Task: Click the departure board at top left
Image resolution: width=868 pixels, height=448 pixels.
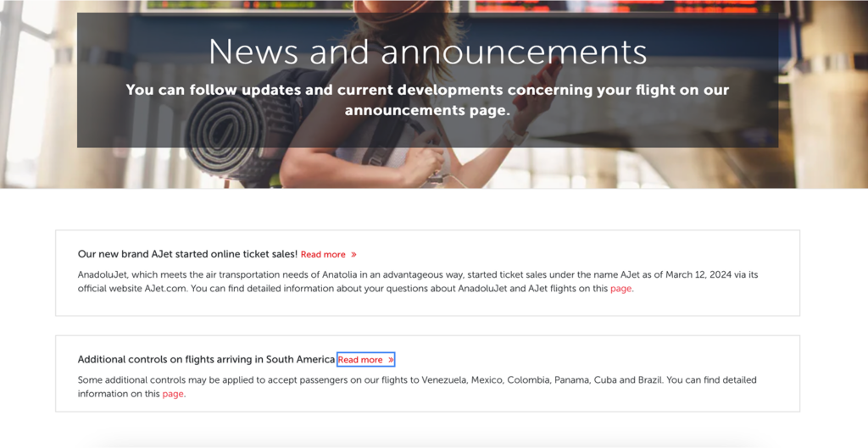Action: pyautogui.click(x=246, y=5)
